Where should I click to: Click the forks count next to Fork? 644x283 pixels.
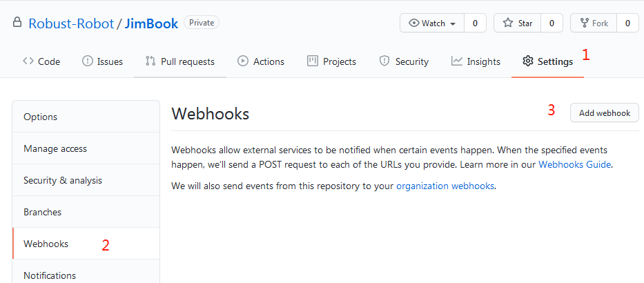pyautogui.click(x=627, y=23)
